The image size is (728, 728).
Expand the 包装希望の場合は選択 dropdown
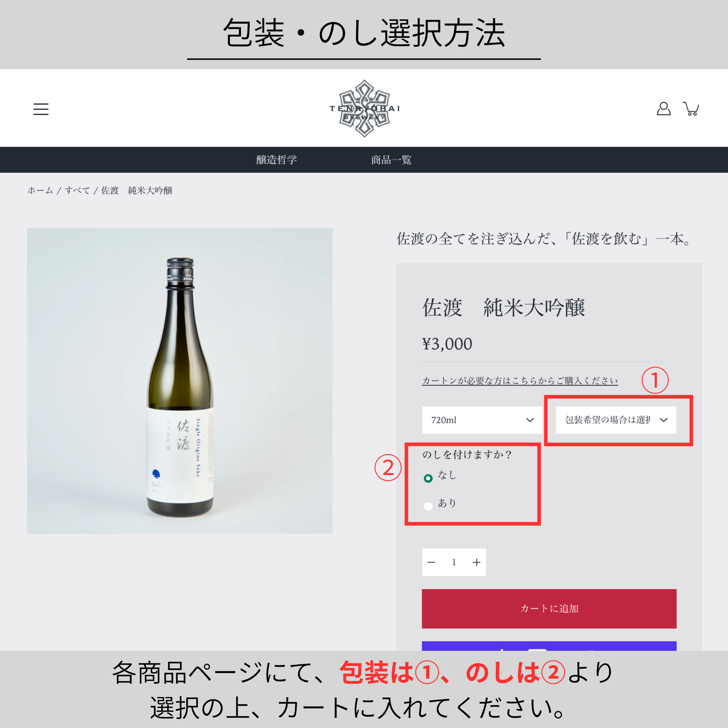click(616, 420)
